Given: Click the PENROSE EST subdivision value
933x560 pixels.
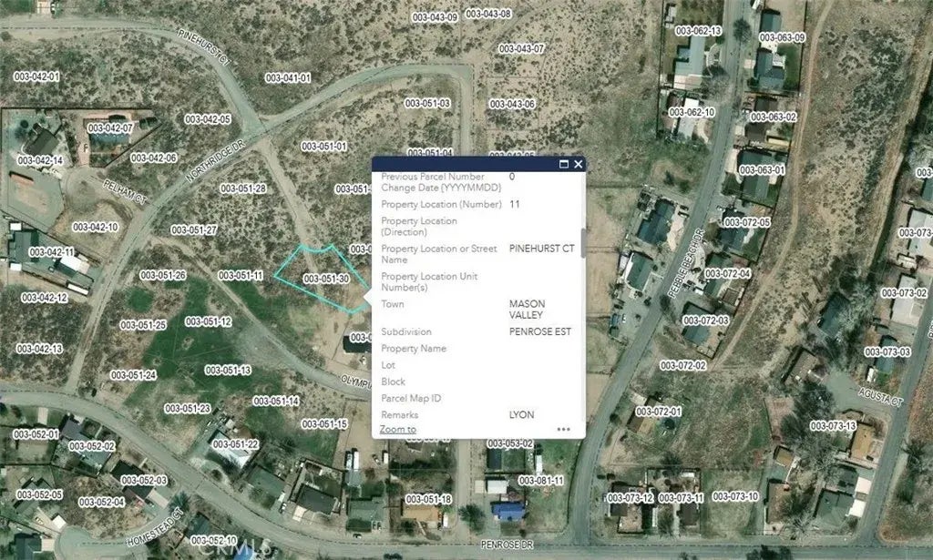Looking at the screenshot, I should [539, 331].
